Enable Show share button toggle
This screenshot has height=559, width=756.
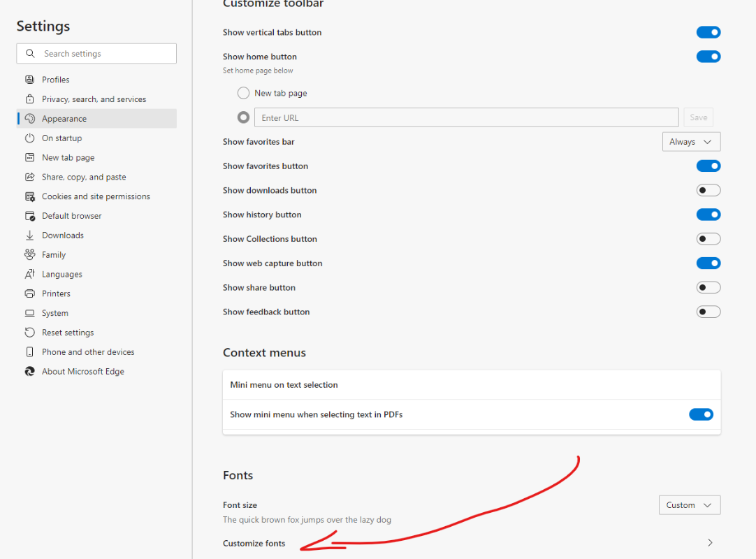pos(708,287)
